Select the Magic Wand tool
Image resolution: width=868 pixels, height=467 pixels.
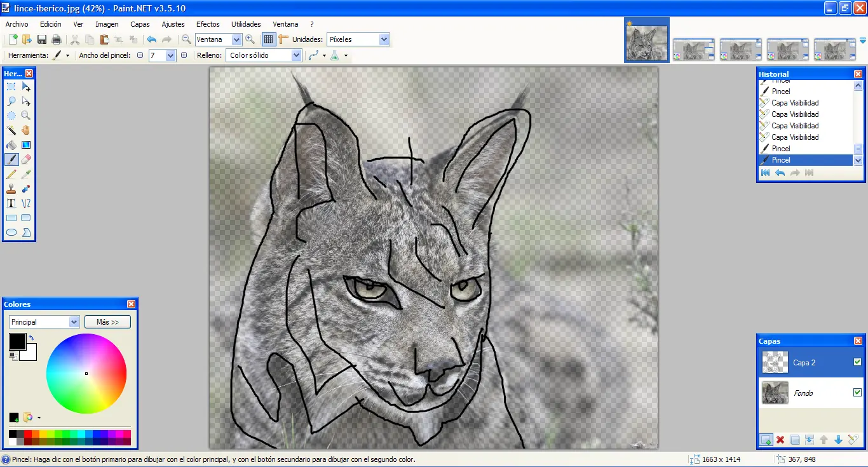11,130
